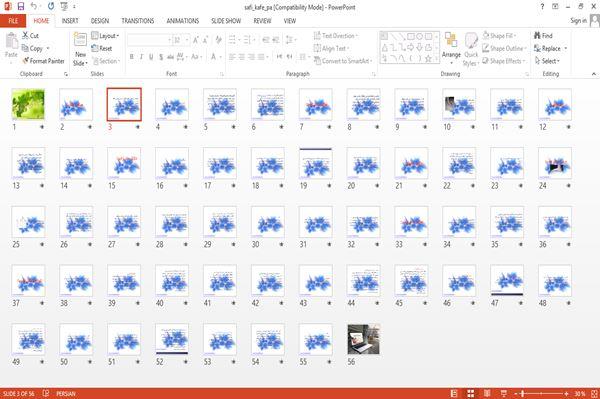This screenshot has width=600, height=399.
Task: Click the Sign in link
Action: 578,21
